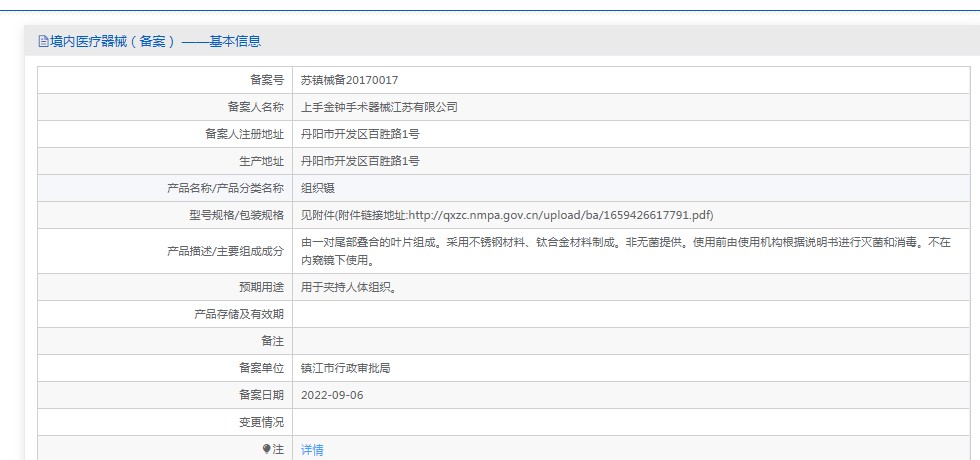980x460 pixels.
Task: Click the 备案号 value 苏镇械备20170017
Action: [x=349, y=80]
